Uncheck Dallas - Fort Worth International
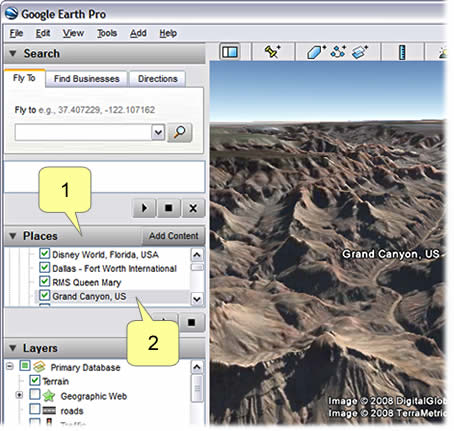Image resolution: width=454 pixels, height=431 pixels. point(44,268)
